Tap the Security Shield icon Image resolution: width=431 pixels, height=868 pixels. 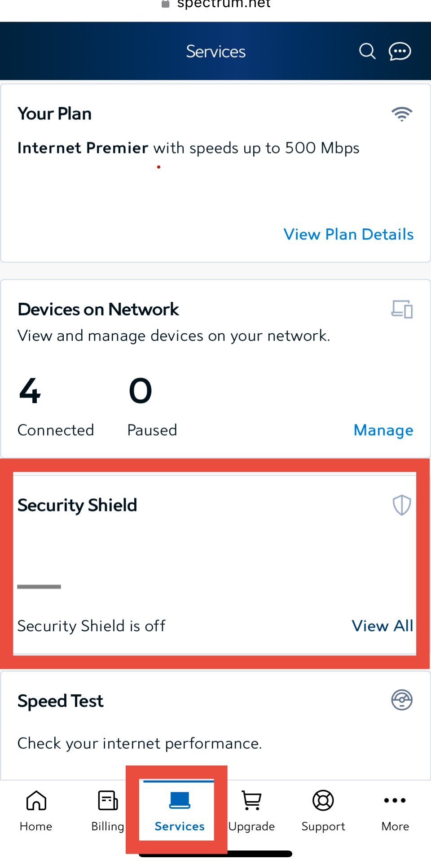point(402,505)
